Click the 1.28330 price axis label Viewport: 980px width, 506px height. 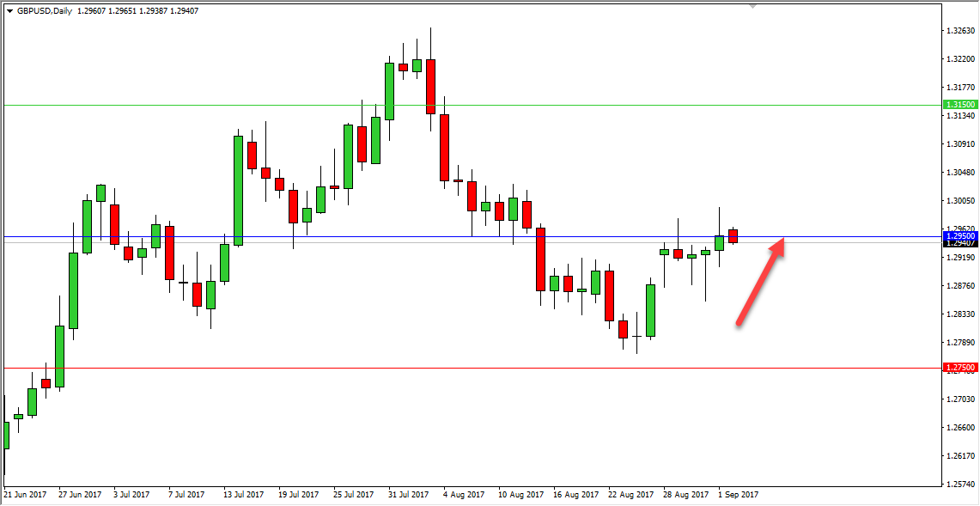point(960,314)
